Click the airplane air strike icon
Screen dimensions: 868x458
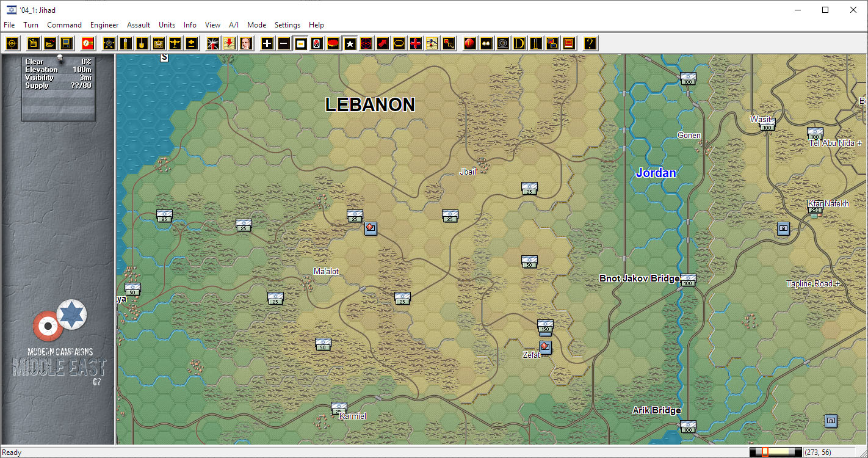(175, 43)
